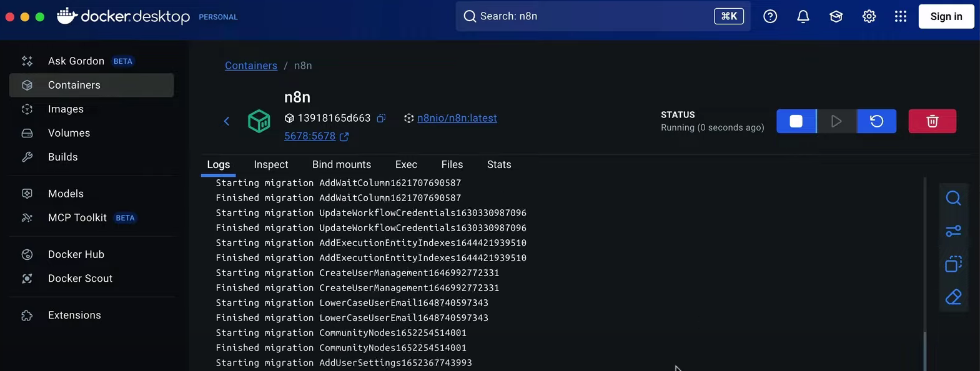Switch to the Inspect tab

click(271, 165)
